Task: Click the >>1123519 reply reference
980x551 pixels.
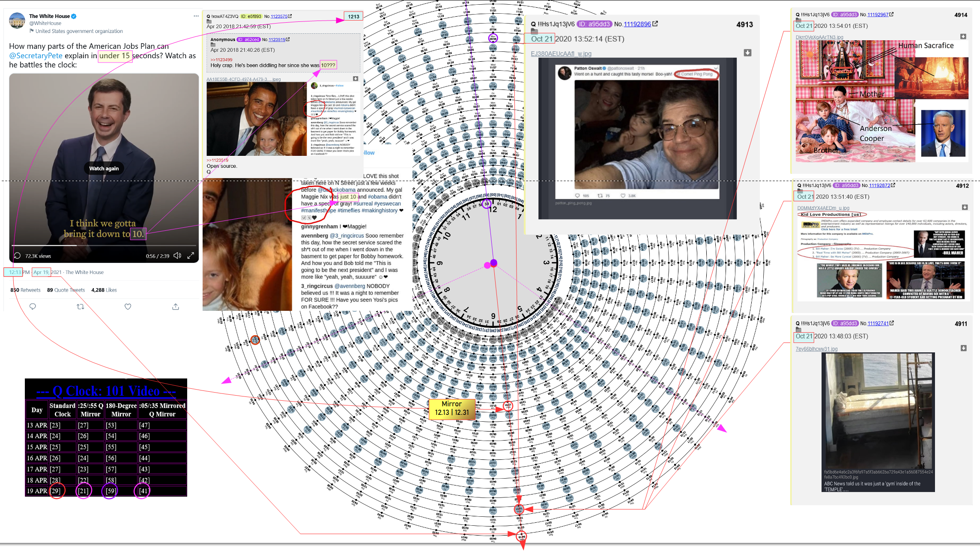Action: click(x=218, y=160)
